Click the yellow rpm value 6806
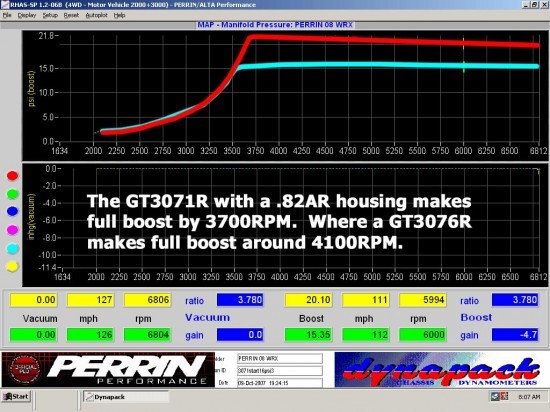 (x=147, y=300)
